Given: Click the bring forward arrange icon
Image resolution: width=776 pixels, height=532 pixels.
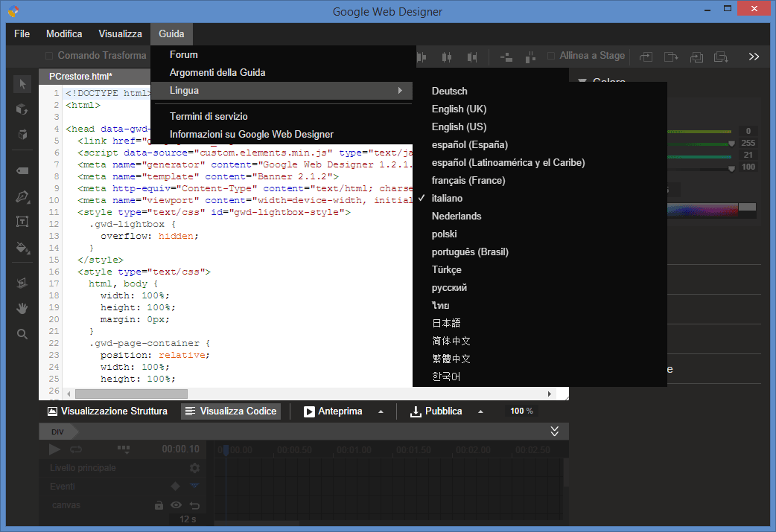Looking at the screenshot, I should tap(646, 57).
